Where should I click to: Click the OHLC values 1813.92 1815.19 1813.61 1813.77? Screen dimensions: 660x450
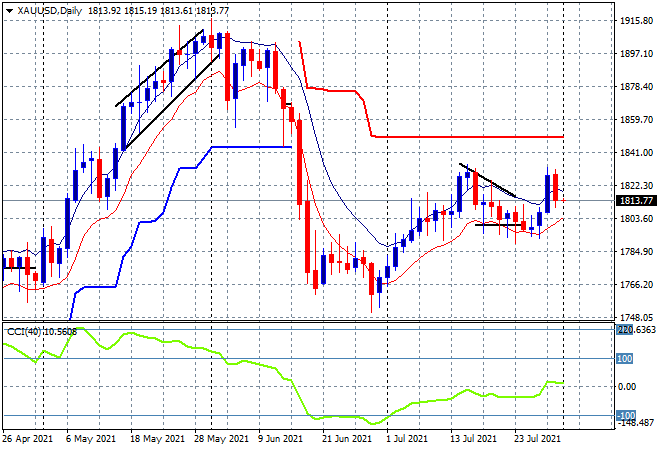pos(158,11)
